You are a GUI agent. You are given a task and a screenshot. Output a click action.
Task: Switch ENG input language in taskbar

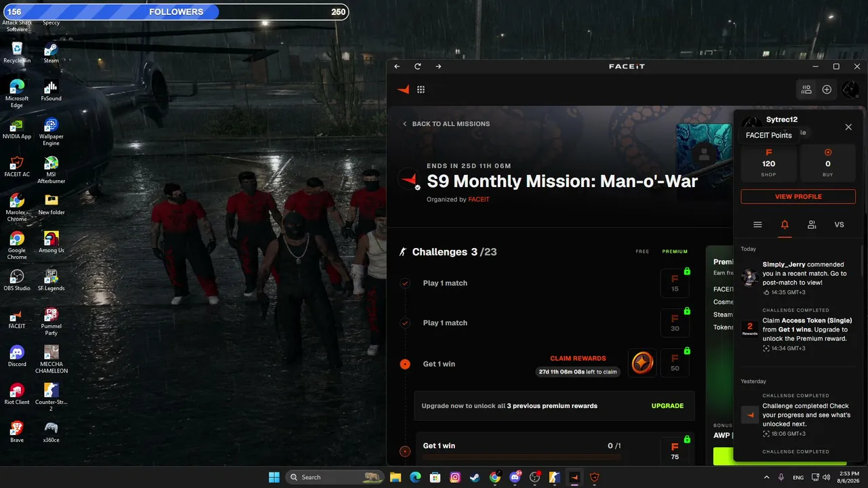point(798,477)
